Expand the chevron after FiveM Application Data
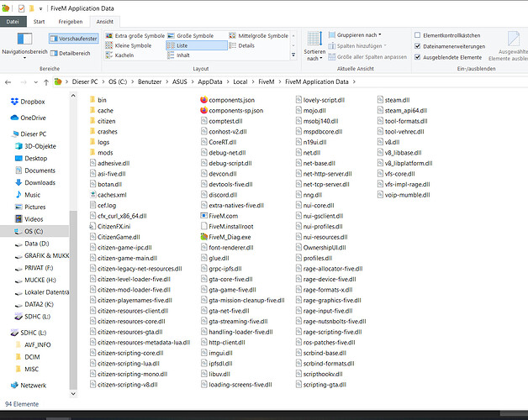Image resolution: width=528 pixels, height=420 pixels. point(354,81)
